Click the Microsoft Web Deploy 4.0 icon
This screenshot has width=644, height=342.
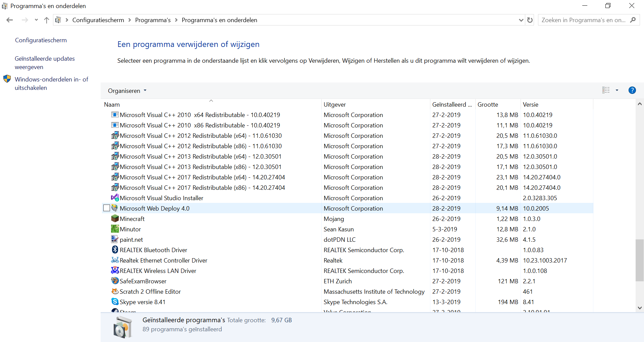(115, 208)
